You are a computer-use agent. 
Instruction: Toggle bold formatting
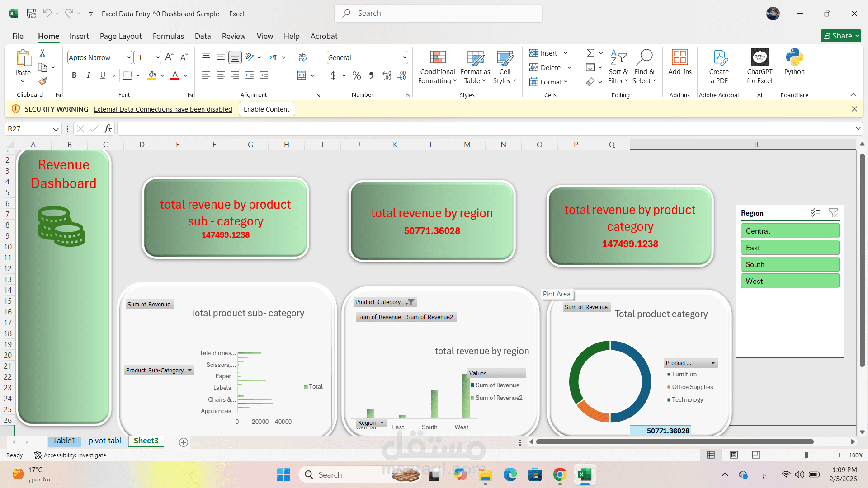click(74, 75)
